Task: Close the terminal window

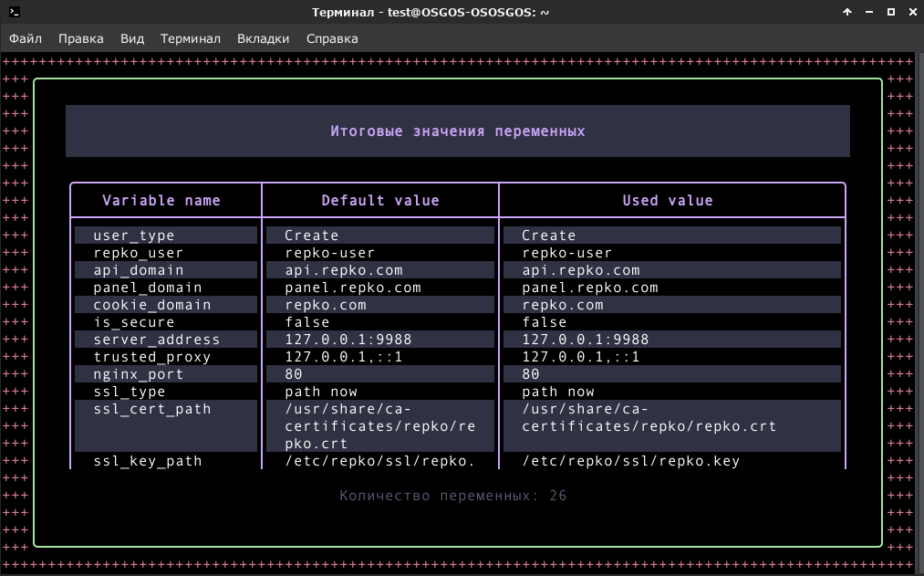Action: pos(913,12)
